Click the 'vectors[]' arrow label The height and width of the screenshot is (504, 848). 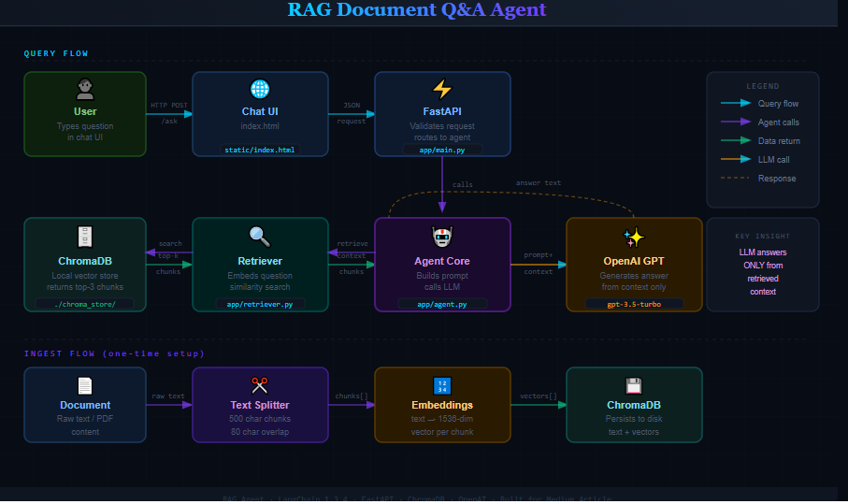click(x=539, y=396)
